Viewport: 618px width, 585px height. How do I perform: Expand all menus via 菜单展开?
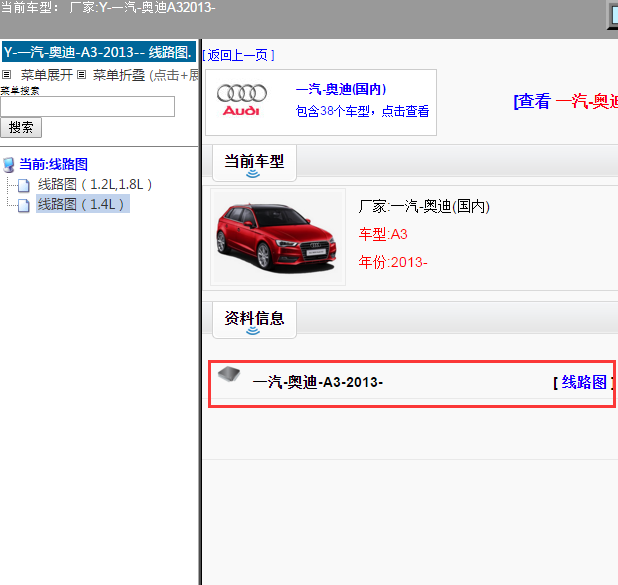point(47,75)
